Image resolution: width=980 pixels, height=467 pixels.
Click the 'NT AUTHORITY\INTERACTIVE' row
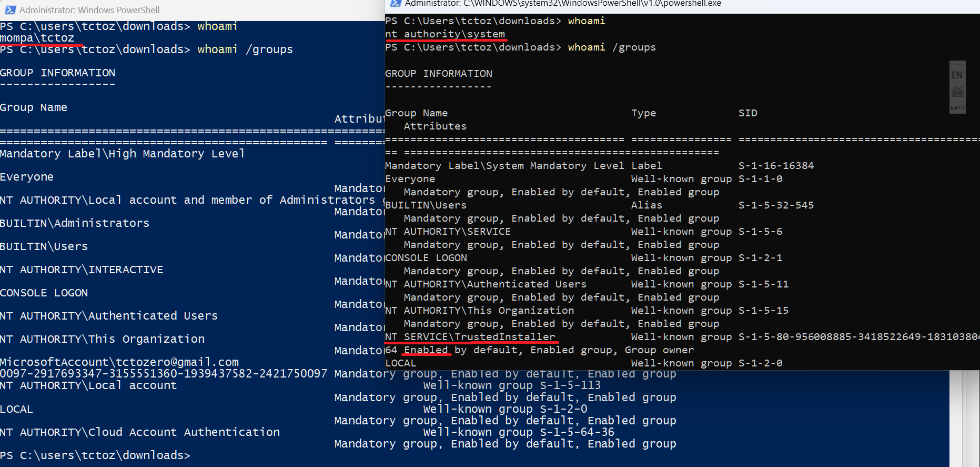click(82, 270)
